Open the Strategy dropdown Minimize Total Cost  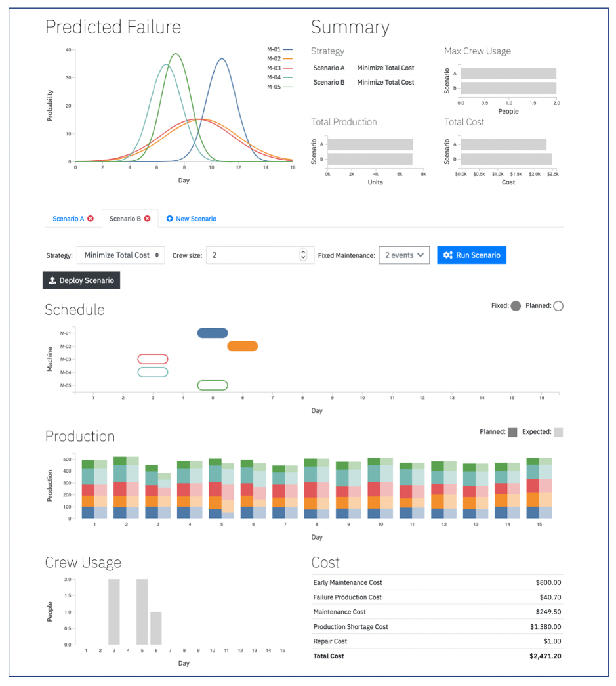point(121,255)
